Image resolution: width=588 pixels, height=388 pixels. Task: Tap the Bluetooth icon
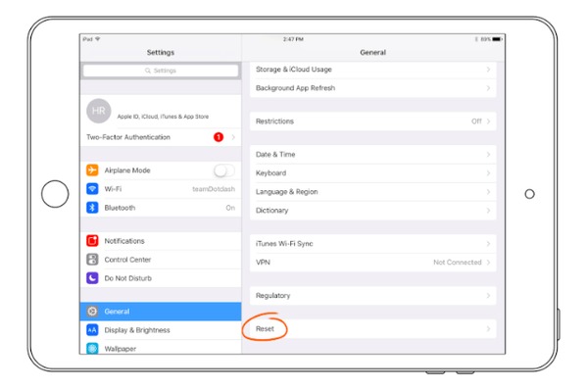pyautogui.click(x=92, y=208)
